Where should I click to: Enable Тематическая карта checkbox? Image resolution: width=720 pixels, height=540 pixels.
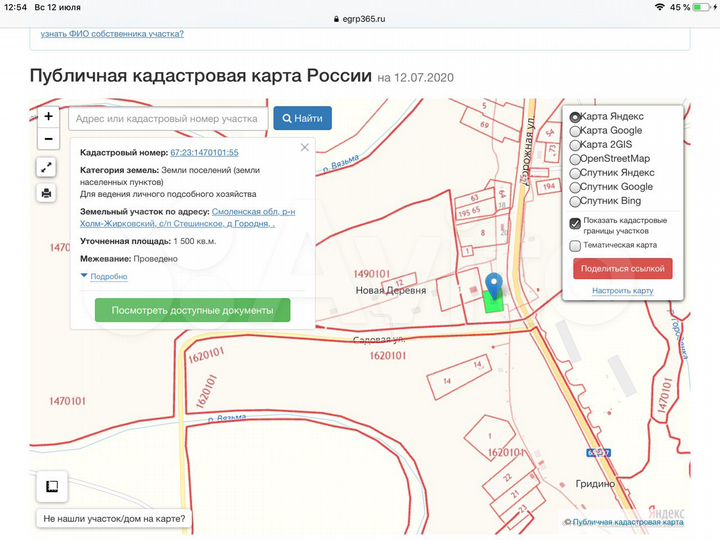(575, 246)
